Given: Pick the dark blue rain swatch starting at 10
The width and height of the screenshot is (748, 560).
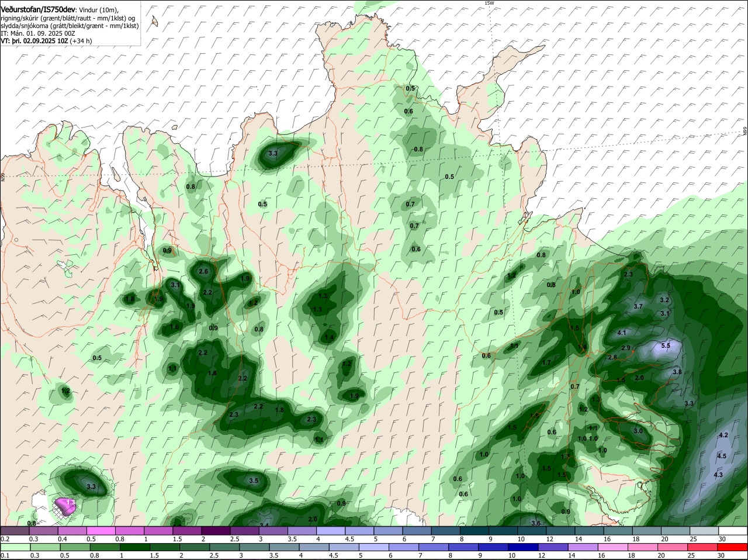Looking at the screenshot, I should (x=523, y=547).
